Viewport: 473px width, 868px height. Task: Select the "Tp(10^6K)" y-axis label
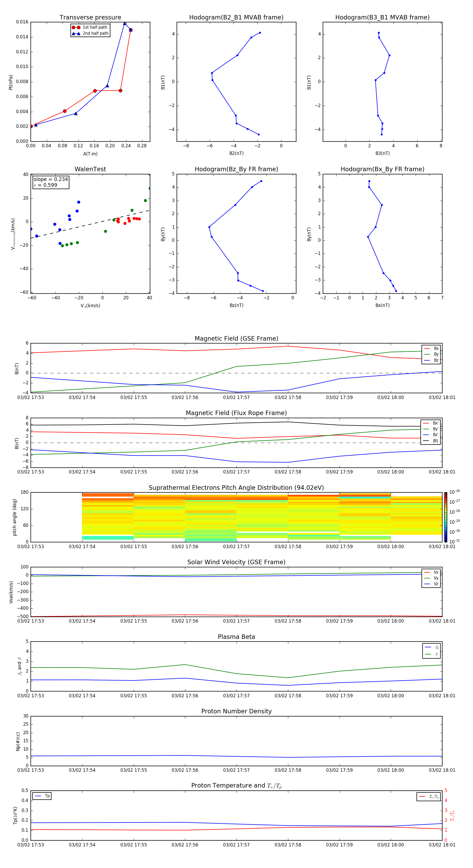[15, 815]
